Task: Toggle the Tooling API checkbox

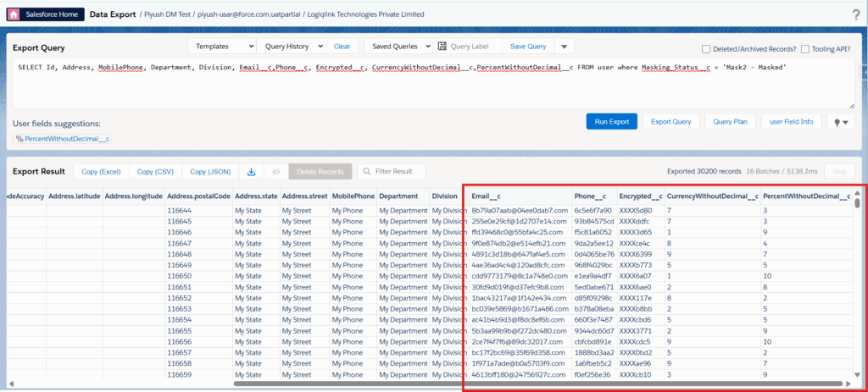Action: [x=805, y=49]
